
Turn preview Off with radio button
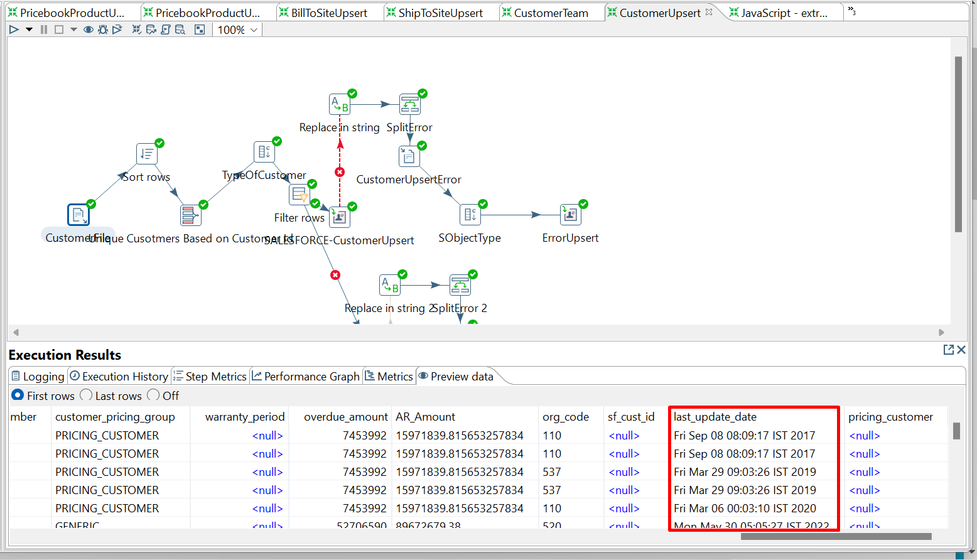153,395
